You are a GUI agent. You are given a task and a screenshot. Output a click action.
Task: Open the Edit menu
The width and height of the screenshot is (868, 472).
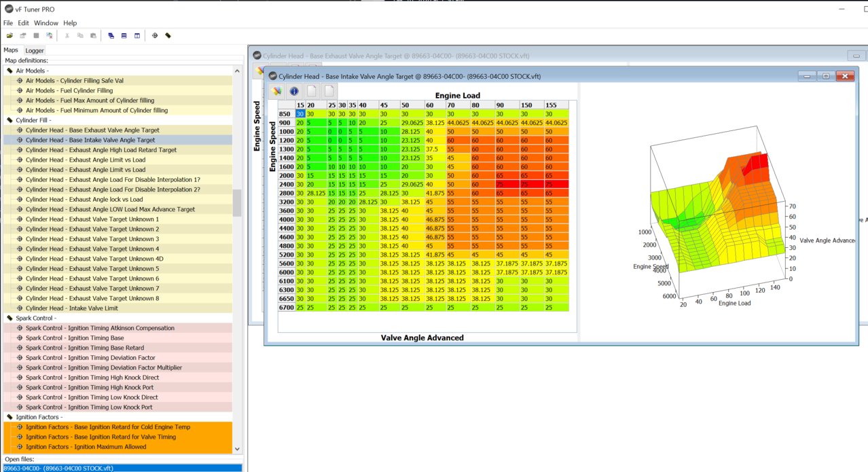tap(23, 23)
